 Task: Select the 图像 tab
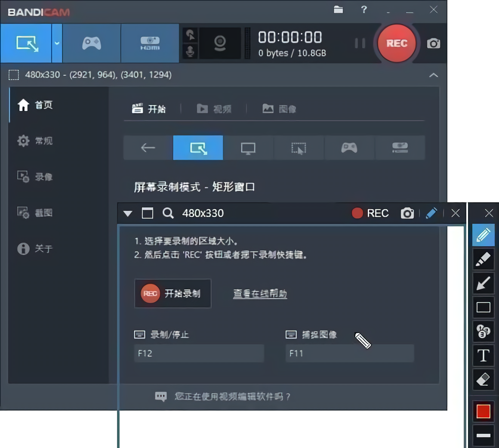(279, 109)
